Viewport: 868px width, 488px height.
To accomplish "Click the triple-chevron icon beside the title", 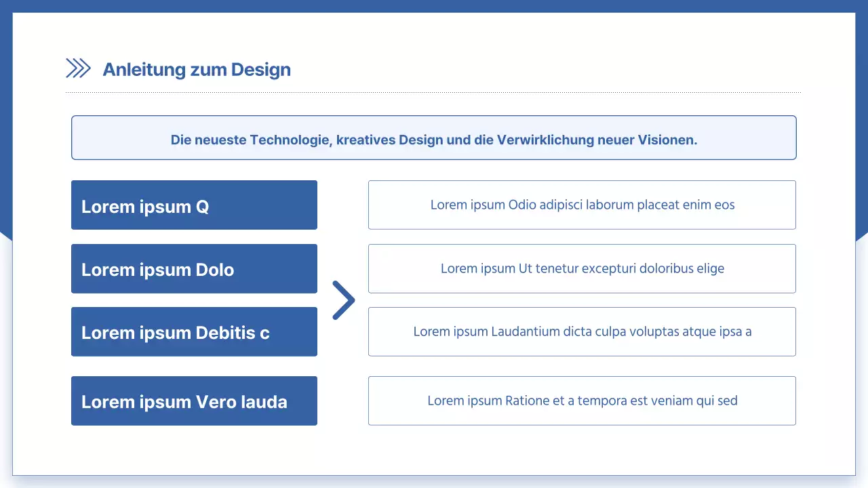I will [78, 68].
